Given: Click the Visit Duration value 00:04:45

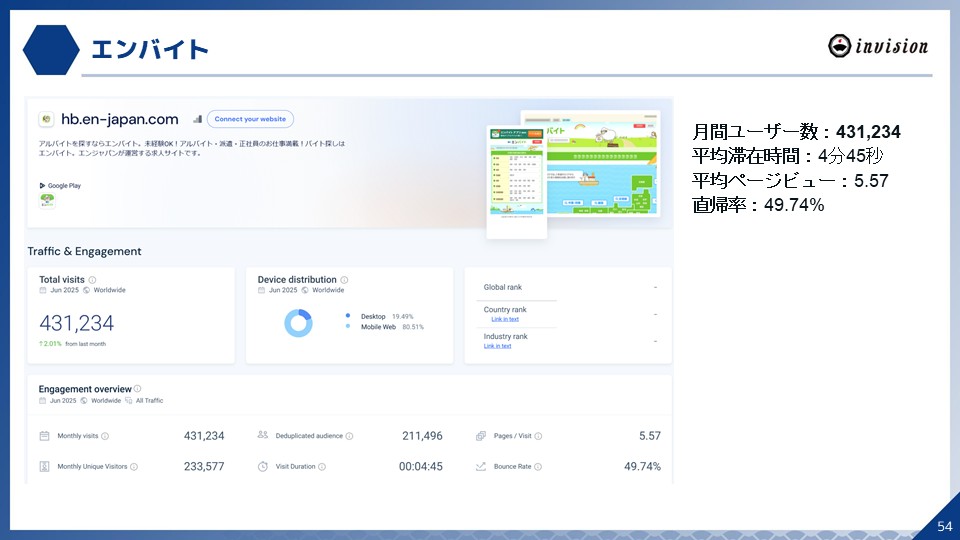Looking at the screenshot, I should coord(421,467).
